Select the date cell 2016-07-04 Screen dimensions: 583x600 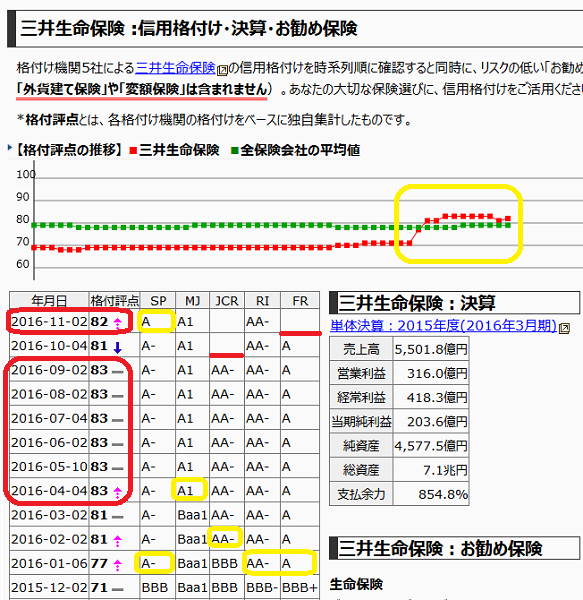(x=49, y=419)
